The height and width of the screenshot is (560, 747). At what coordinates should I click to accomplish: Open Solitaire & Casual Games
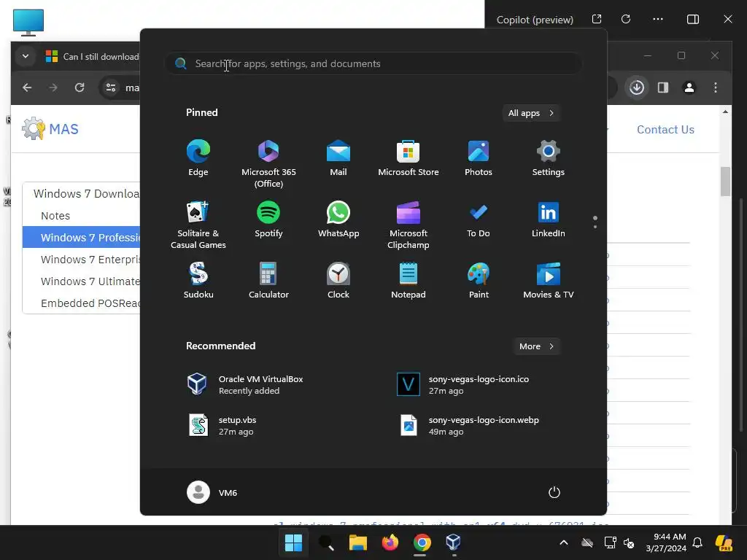click(198, 225)
